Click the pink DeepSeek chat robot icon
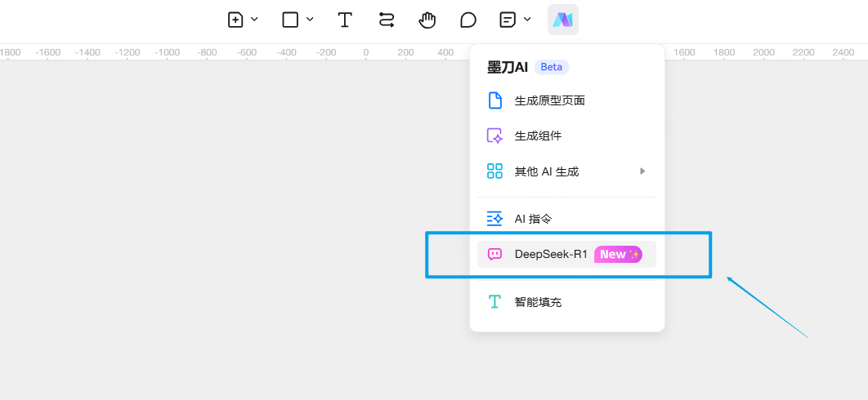 click(x=494, y=255)
